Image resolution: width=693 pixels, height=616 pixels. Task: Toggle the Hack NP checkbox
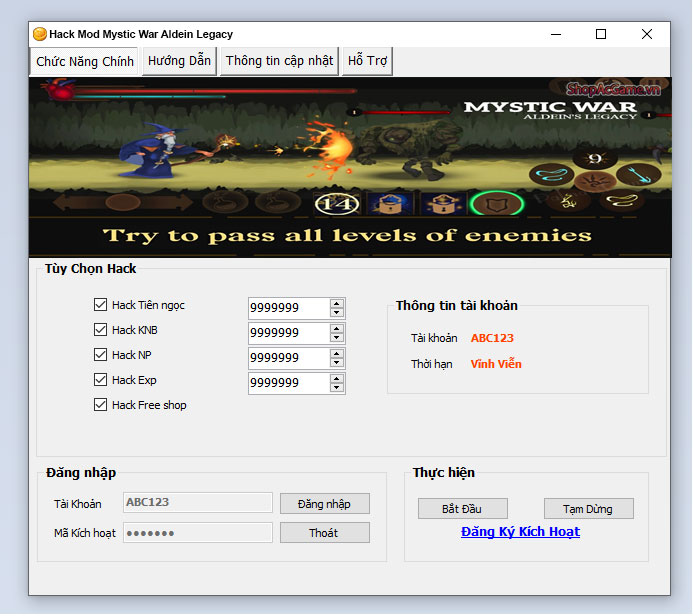(100, 354)
